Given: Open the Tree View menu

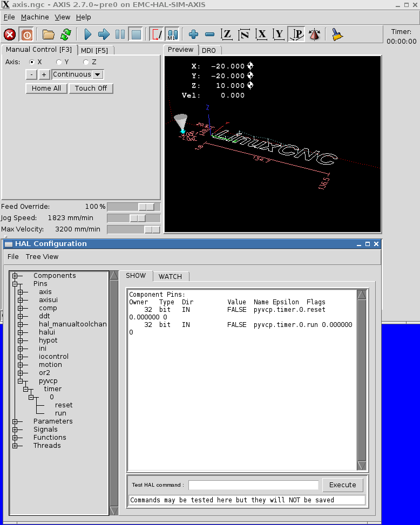Looking at the screenshot, I should 42,257.
